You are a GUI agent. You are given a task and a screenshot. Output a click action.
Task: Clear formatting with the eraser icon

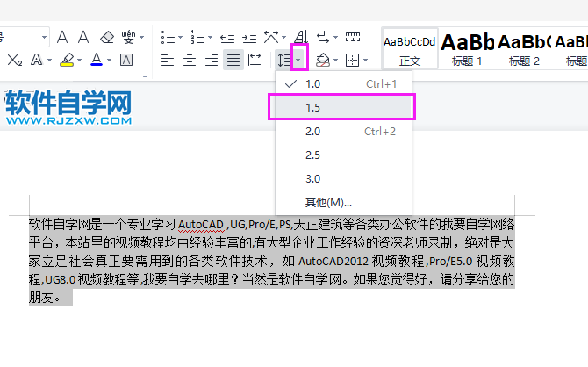tap(107, 37)
